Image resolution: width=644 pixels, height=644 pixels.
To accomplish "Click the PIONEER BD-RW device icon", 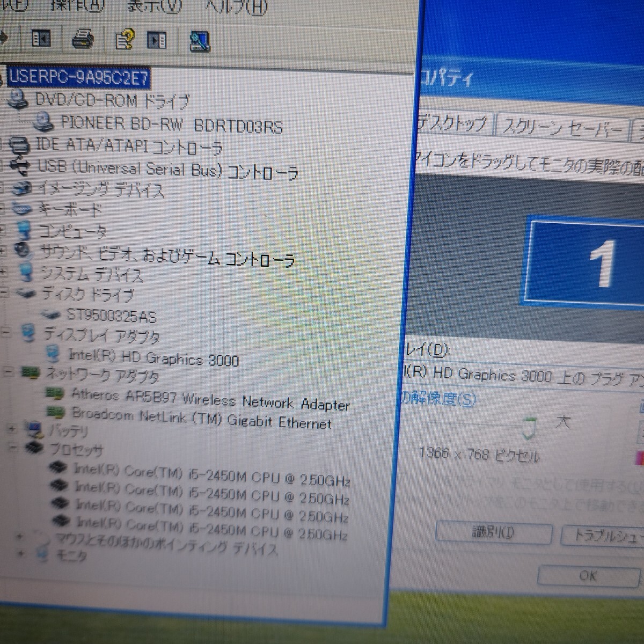I will (x=43, y=122).
